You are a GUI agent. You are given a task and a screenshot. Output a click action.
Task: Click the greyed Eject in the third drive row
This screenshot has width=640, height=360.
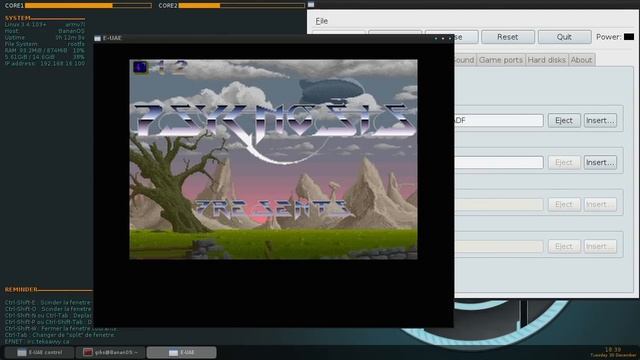(564, 204)
